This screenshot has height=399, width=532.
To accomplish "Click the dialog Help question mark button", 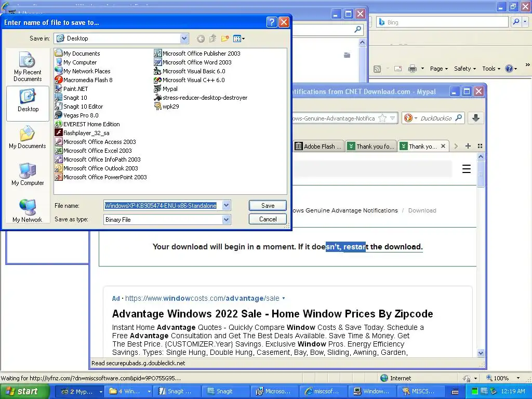I will click(272, 22).
